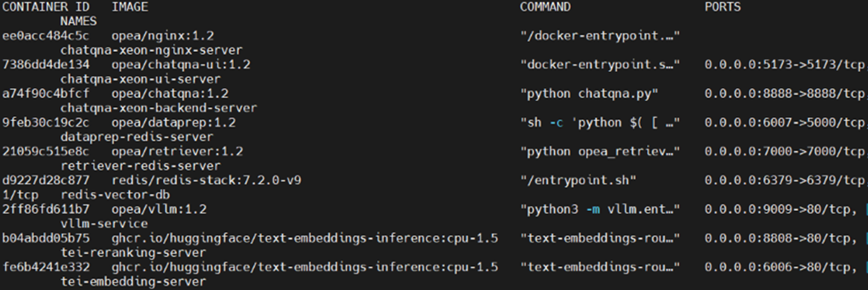Click the opea/nginx:1.2 image text
Viewport: 868px width, 290px height.
(163, 36)
